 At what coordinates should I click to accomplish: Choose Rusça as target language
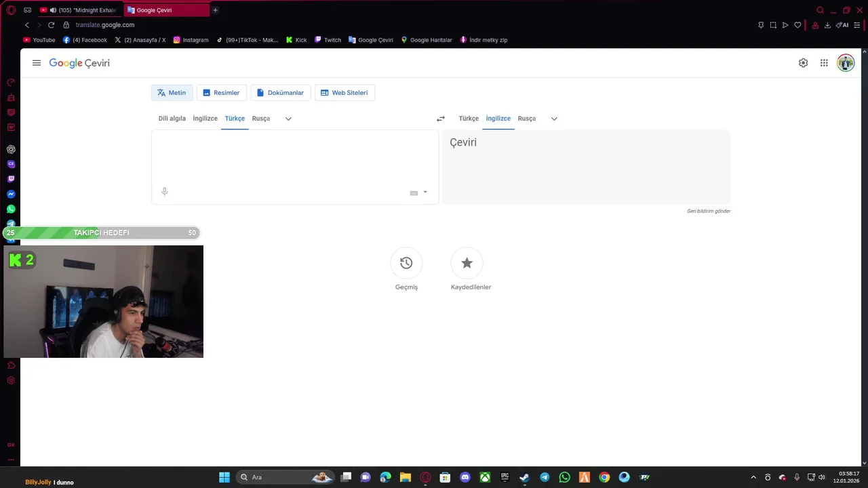click(527, 119)
